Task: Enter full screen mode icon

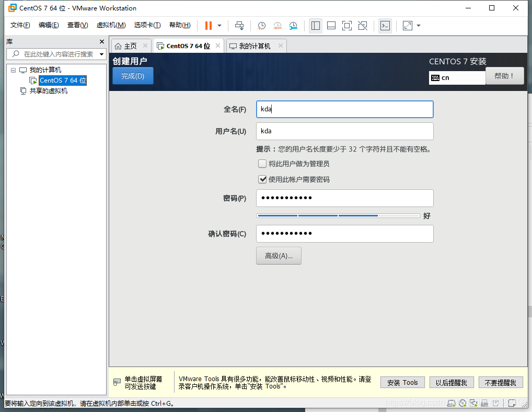Action: coord(347,26)
